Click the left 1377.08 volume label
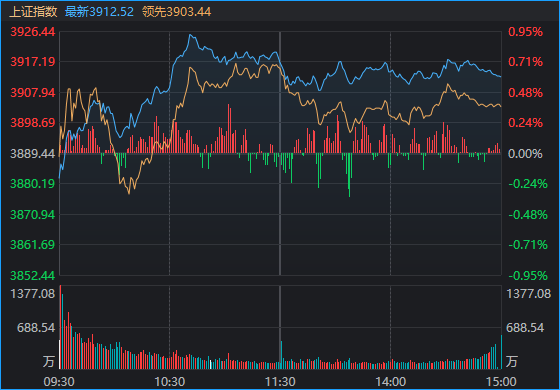The image size is (560, 390). coord(33,294)
